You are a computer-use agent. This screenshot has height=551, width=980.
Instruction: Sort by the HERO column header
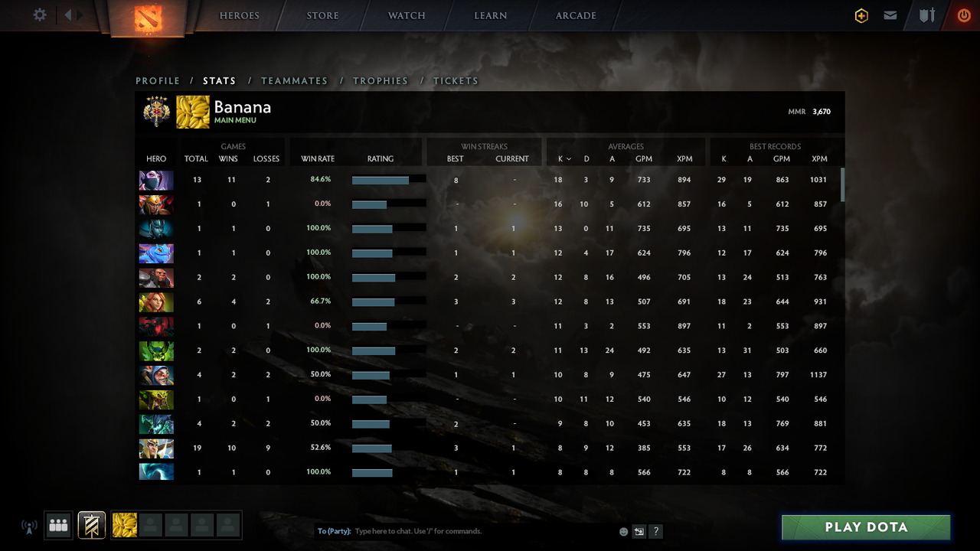coord(156,159)
